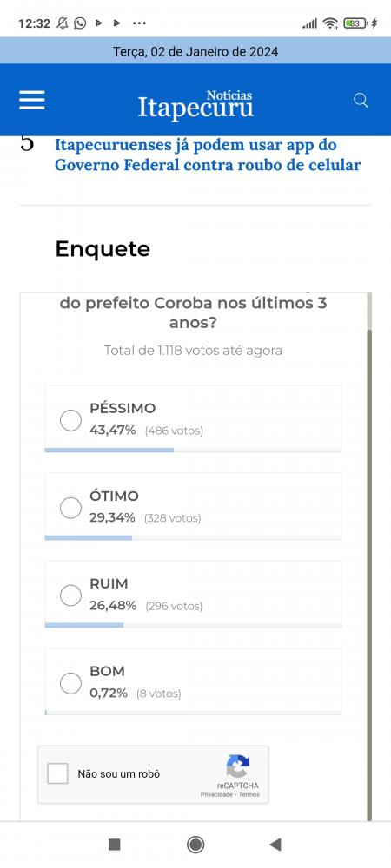Screen dimensions: 391x868
Task: Tap the date bar 'Terça, 02 de Janeiro'
Action: (195, 52)
